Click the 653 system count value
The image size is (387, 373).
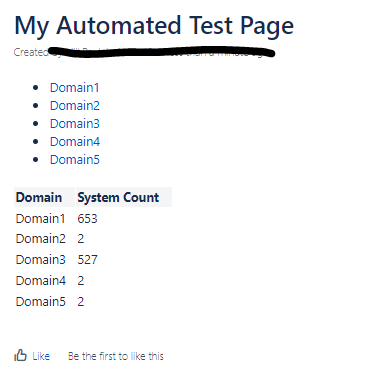87,219
